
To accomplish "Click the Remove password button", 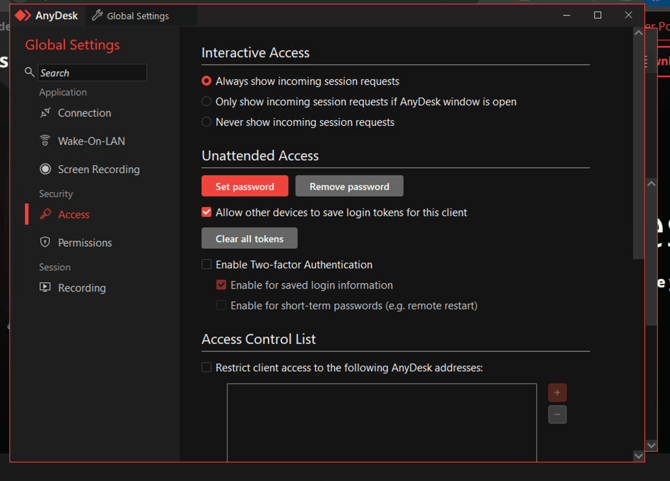I will [349, 186].
